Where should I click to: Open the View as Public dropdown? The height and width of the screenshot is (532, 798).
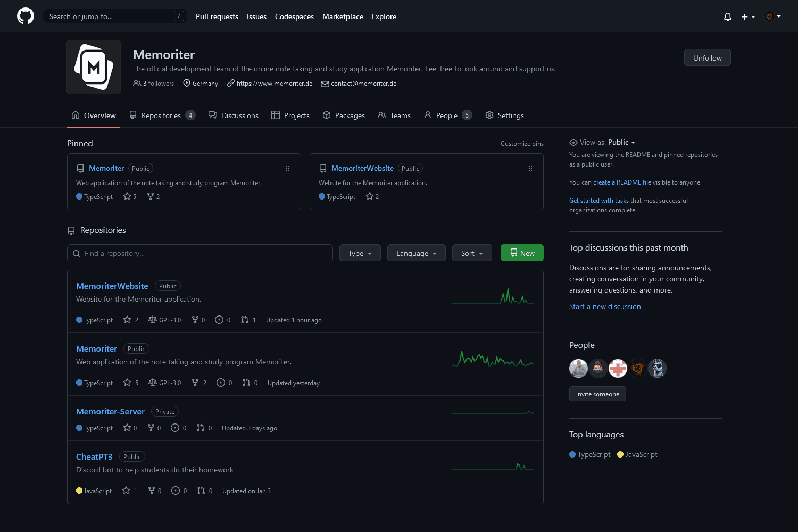[x=620, y=142]
